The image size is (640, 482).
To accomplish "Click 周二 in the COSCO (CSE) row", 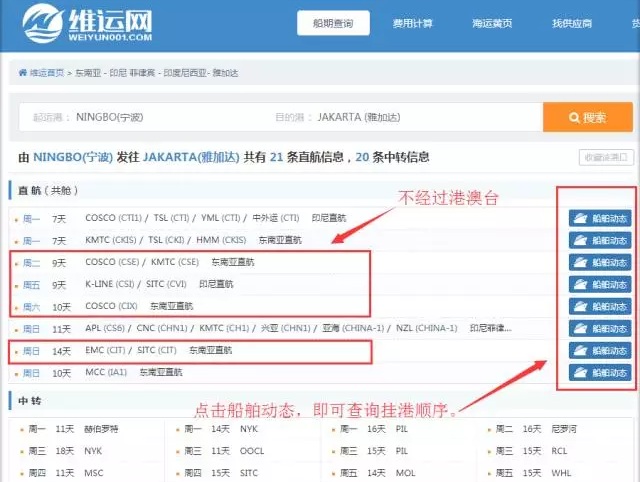I will 31,263.
